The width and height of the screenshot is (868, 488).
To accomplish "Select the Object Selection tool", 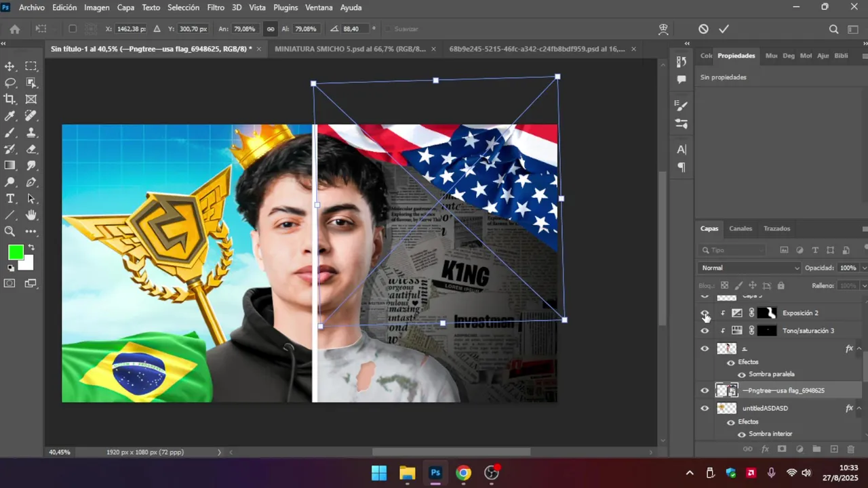I will point(31,83).
